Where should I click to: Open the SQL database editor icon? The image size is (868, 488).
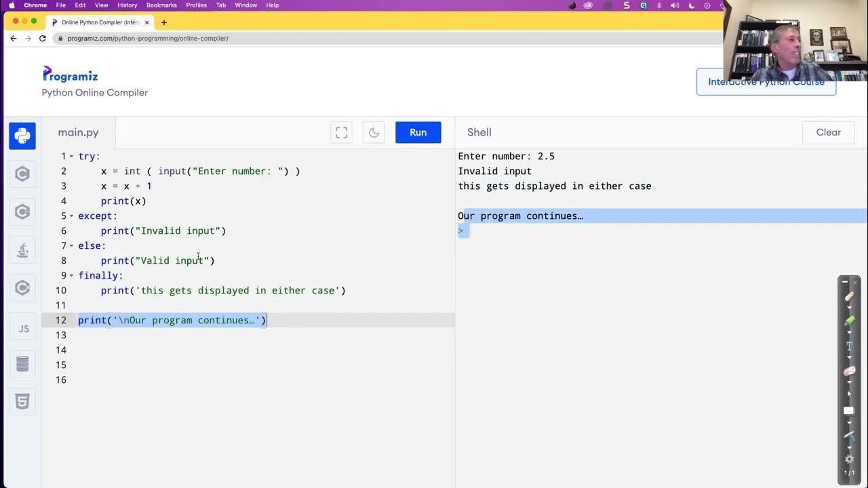[22, 364]
